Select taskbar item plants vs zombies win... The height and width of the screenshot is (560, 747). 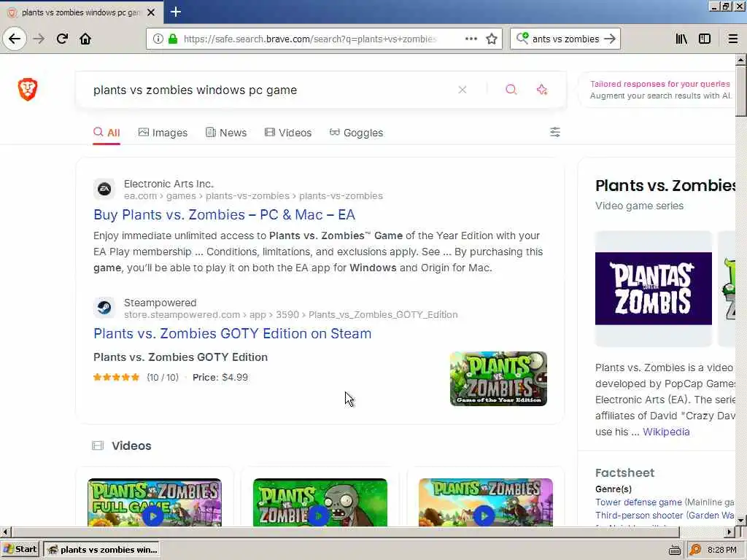tap(101, 550)
